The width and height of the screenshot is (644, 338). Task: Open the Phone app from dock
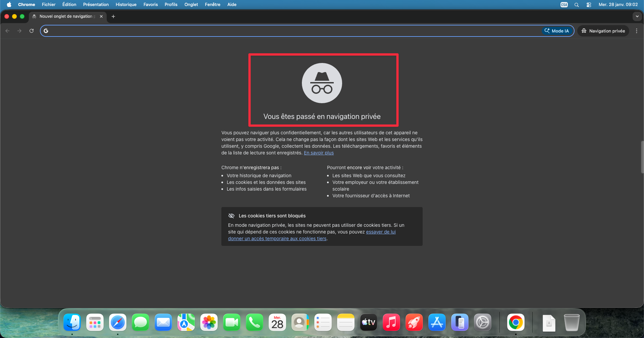pyautogui.click(x=255, y=322)
